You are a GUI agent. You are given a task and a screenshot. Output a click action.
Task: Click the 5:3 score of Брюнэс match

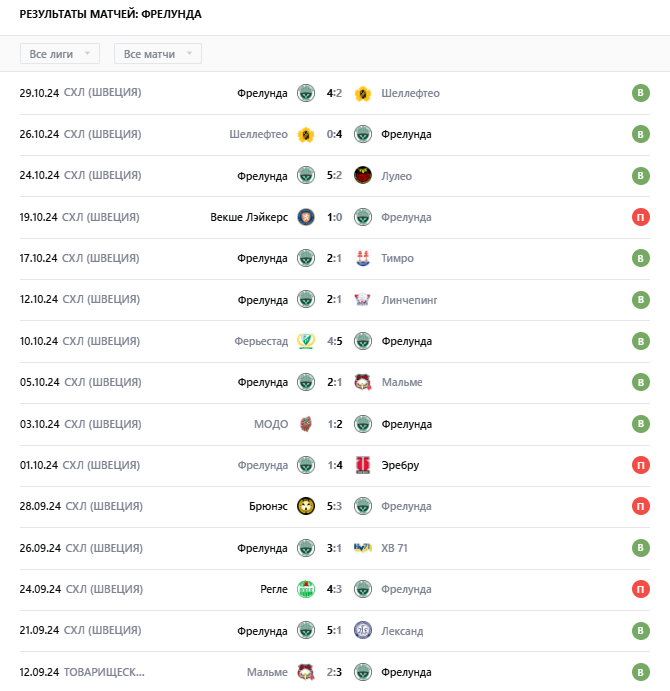[x=334, y=506]
